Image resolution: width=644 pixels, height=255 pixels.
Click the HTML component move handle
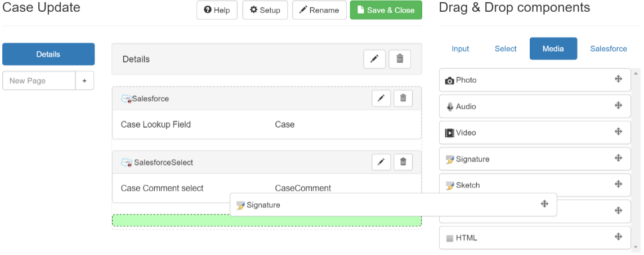pos(618,237)
